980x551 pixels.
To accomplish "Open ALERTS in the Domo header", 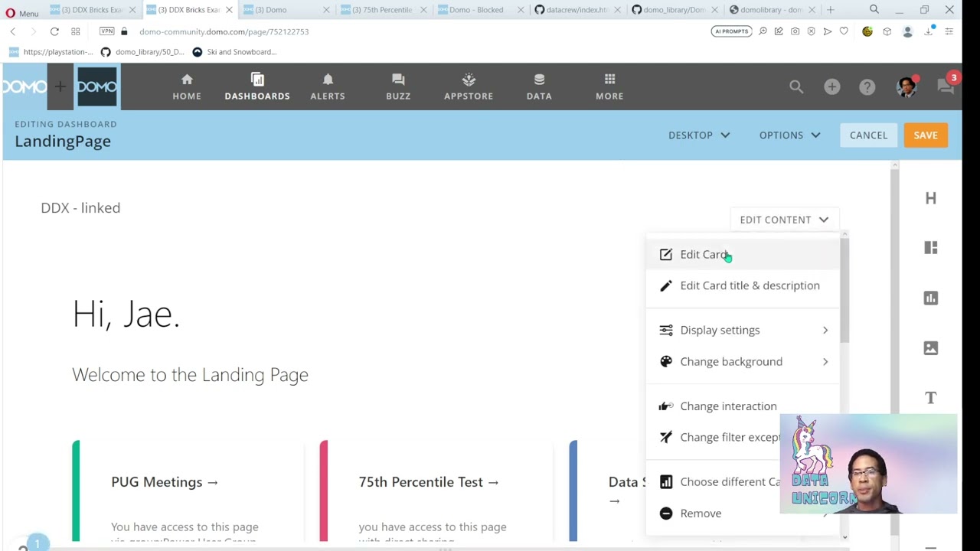I will (x=328, y=86).
